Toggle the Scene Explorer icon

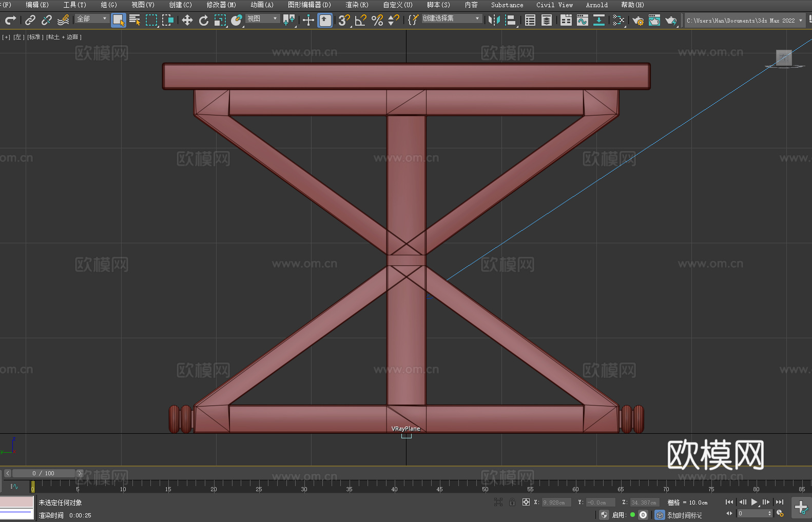[x=530, y=20]
